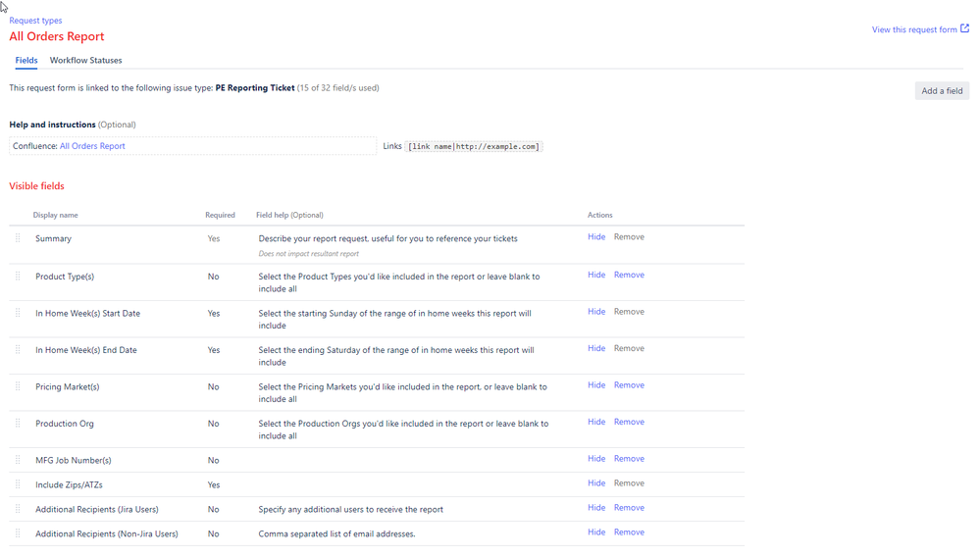Edit In Home Week(s) Start Date display name
The image size is (980, 557).
(87, 314)
